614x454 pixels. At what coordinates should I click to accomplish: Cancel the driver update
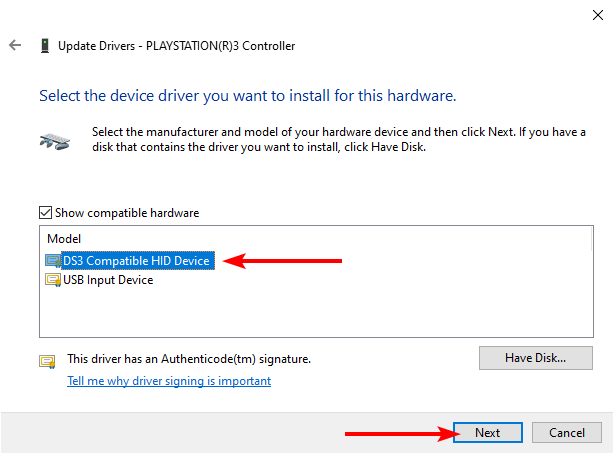point(566,433)
